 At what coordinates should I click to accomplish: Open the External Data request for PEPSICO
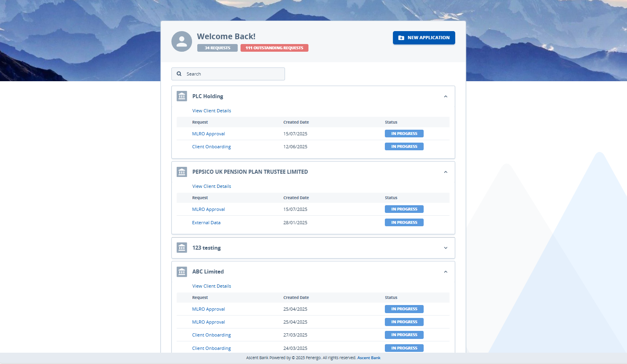206,222
